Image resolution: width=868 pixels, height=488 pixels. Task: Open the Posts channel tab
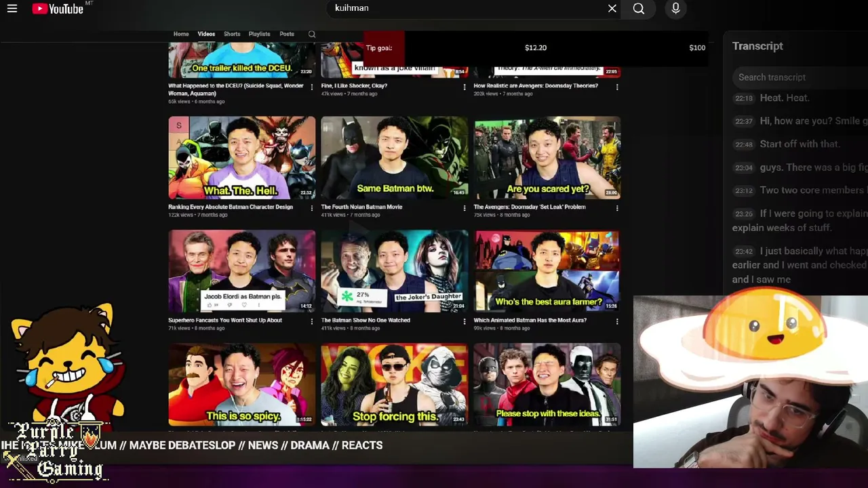[287, 34]
